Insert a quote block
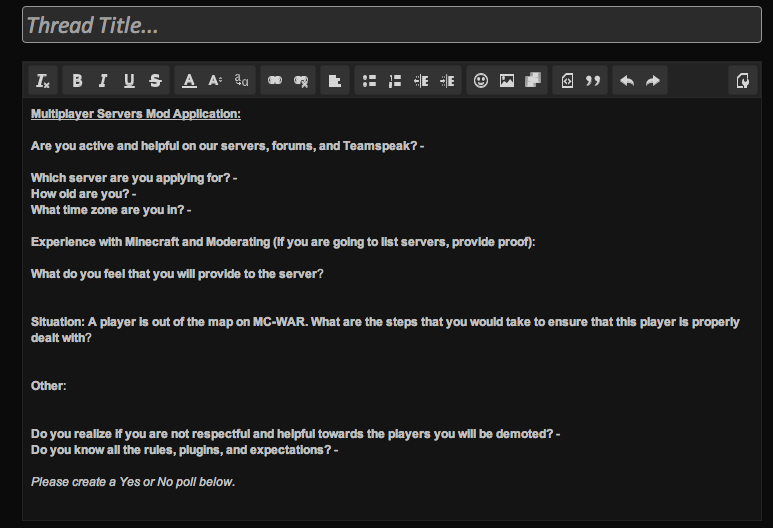 tap(593, 81)
